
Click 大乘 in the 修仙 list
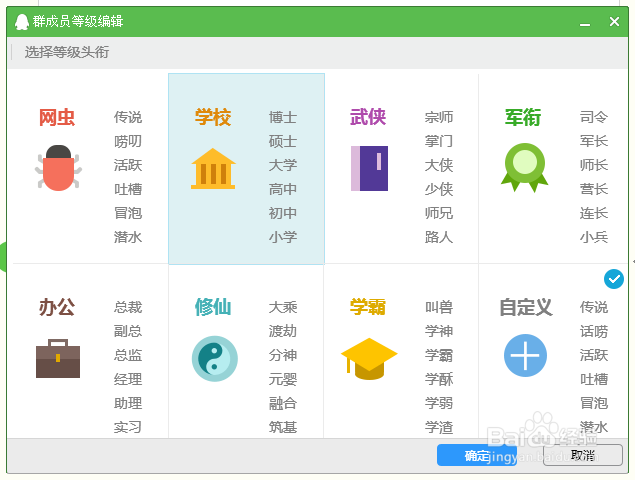point(283,307)
